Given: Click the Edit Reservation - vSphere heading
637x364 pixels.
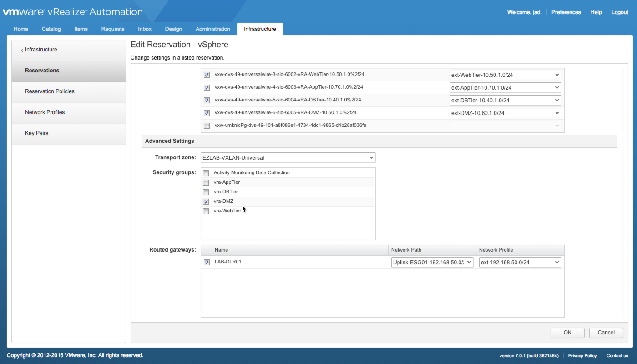Looking at the screenshot, I should (x=179, y=45).
